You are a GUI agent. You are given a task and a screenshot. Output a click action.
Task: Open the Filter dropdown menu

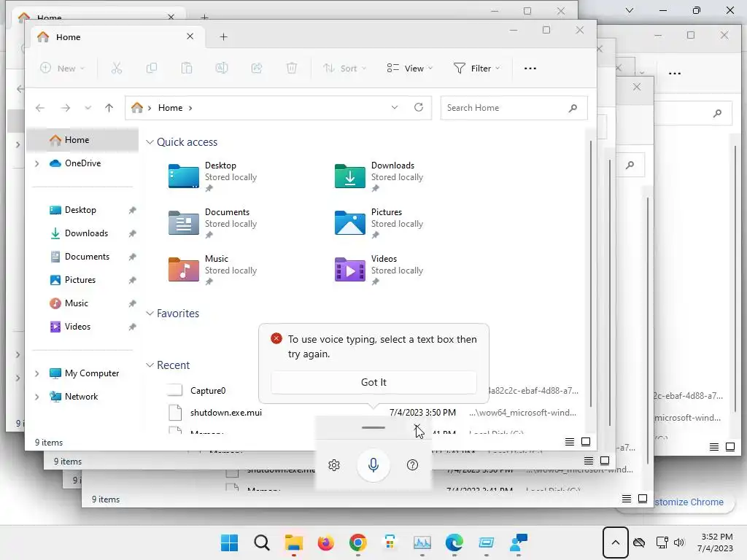tap(476, 68)
